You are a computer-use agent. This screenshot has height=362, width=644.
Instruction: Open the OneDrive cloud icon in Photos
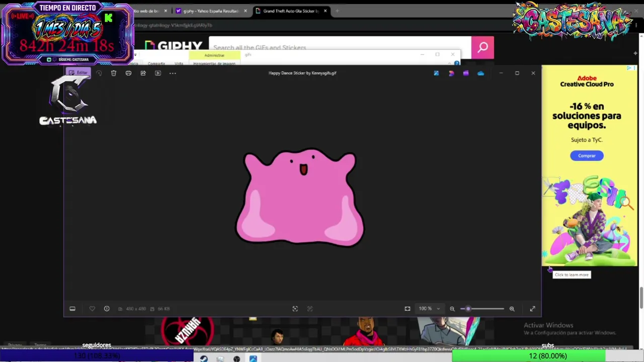click(480, 73)
